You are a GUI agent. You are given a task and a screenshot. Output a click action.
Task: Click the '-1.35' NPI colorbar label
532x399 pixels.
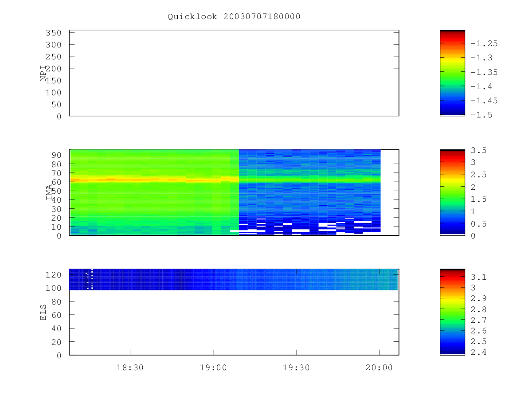(x=484, y=72)
